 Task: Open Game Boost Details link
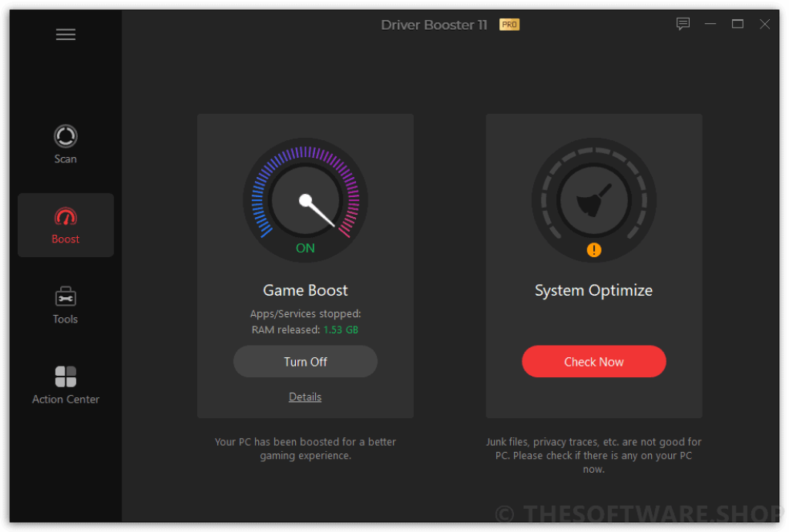click(305, 396)
